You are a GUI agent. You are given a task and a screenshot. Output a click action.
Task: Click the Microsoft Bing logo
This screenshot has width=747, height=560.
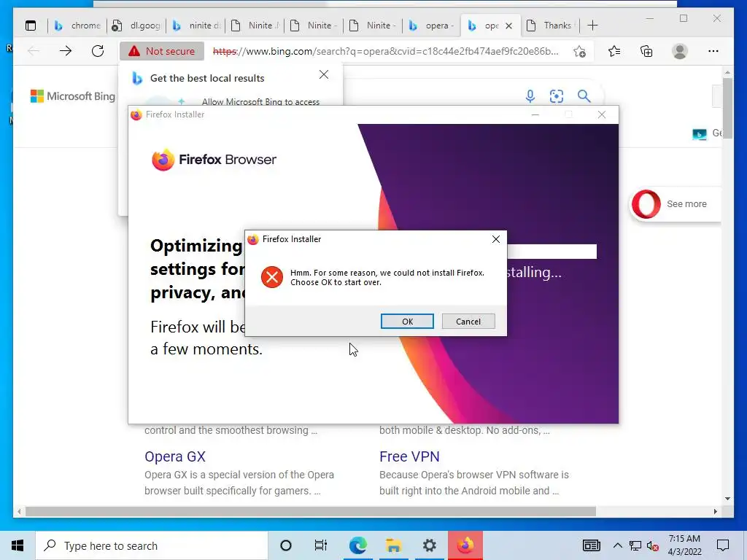pyautogui.click(x=73, y=96)
